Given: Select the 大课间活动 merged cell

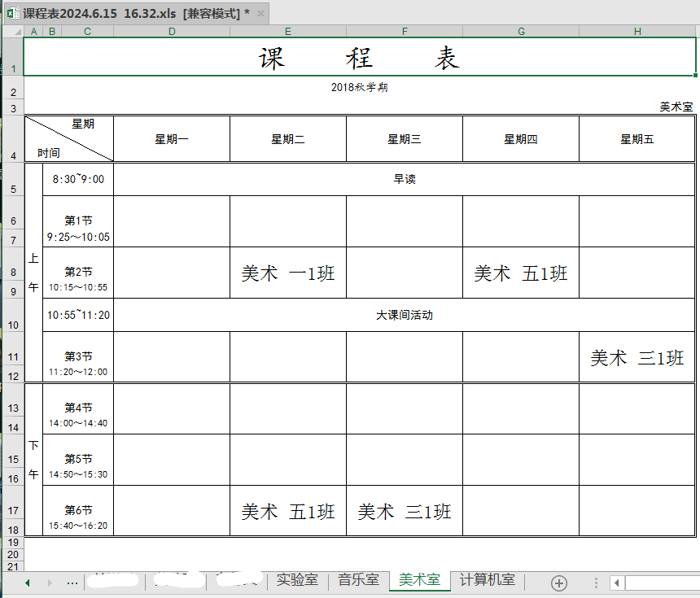Looking at the screenshot, I should pos(404,315).
